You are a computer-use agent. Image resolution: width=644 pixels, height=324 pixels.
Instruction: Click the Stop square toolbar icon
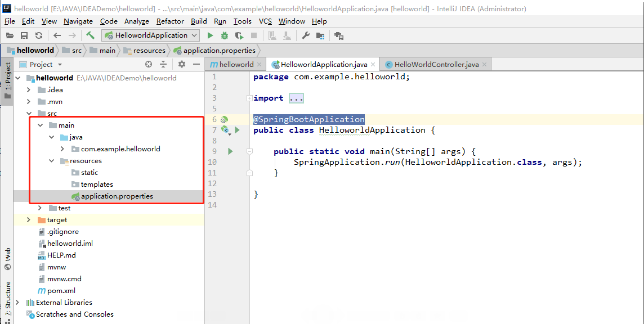click(254, 36)
